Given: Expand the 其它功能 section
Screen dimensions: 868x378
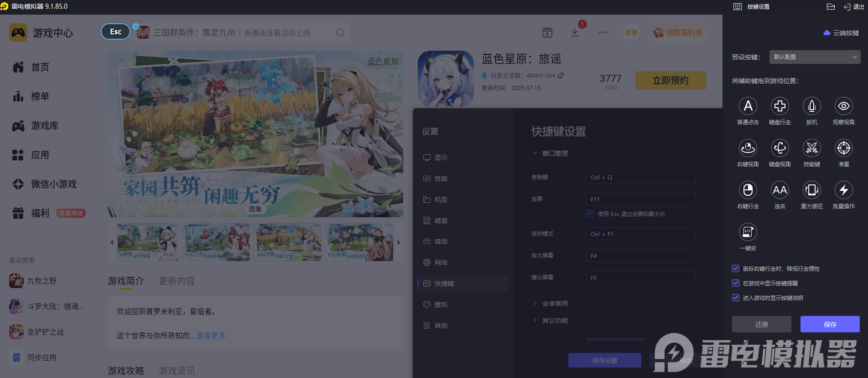Looking at the screenshot, I should 535,320.
